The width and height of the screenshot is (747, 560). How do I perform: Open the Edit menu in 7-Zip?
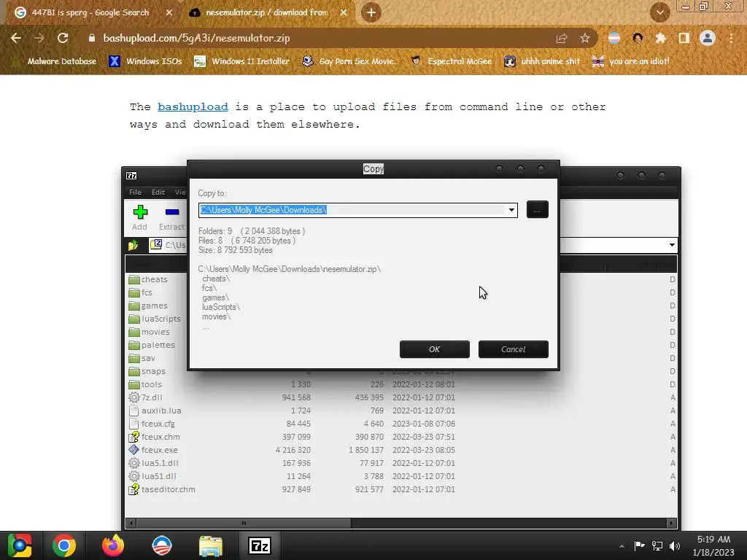[158, 192]
